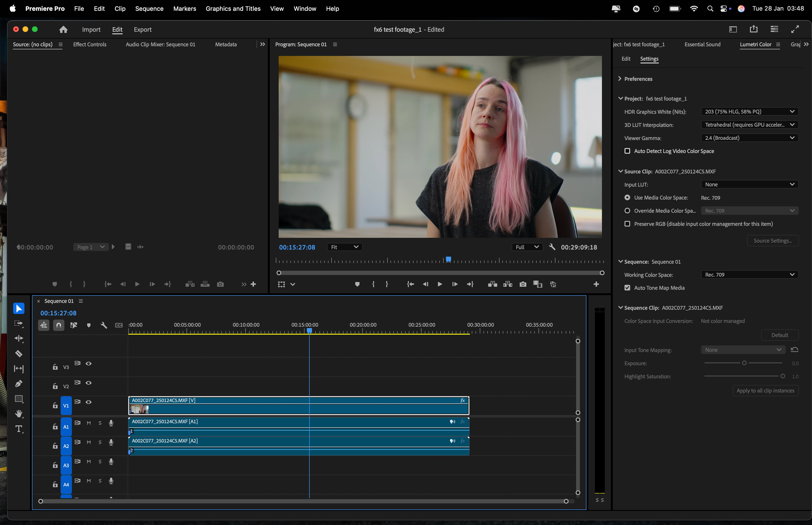The height and width of the screenshot is (525, 812).
Task: Click the Program monitor playhead marker
Action: tap(449, 259)
